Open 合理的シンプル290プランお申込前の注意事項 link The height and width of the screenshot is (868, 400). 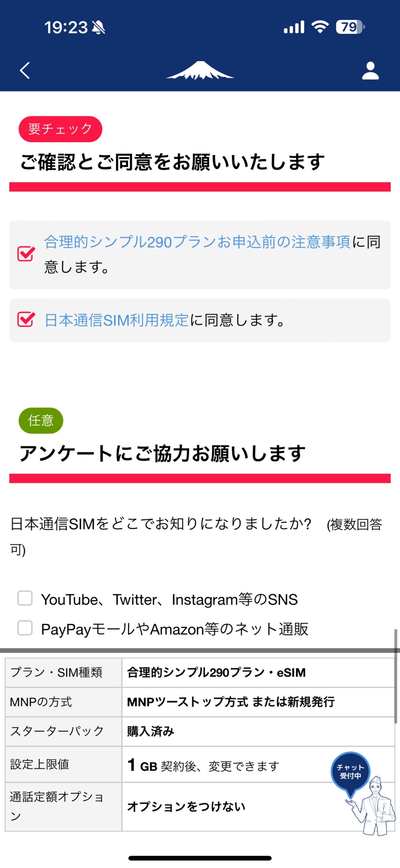197,242
